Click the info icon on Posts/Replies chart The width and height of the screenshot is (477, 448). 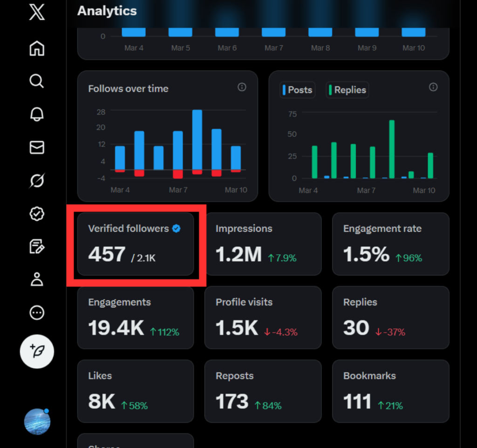[x=433, y=87]
